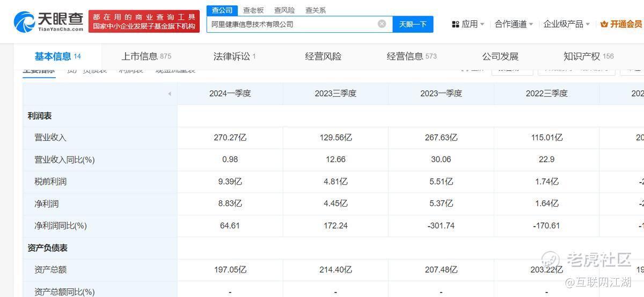Viewport: 644px width, 297px height.
Task: Open the 法律诉讼 tab
Action: (x=235, y=56)
